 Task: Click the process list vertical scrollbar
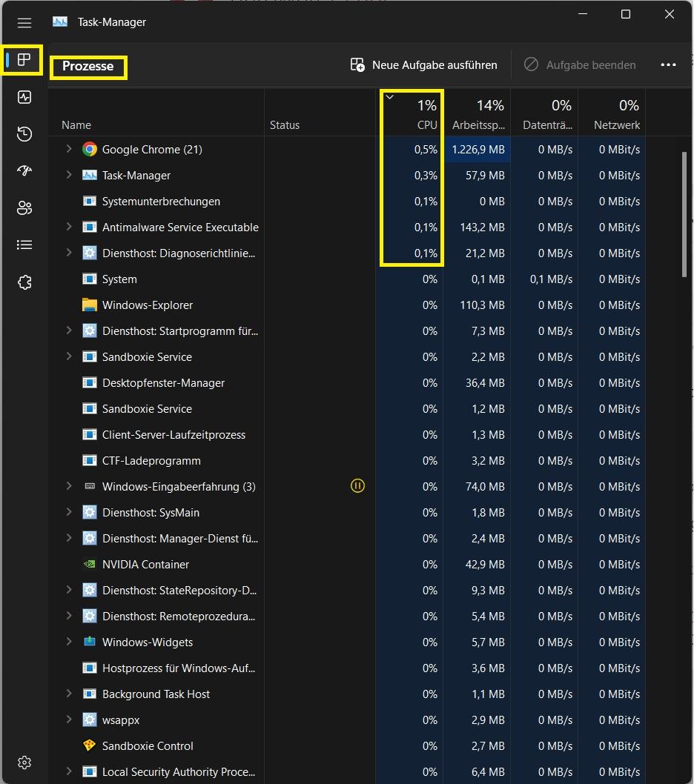684,214
